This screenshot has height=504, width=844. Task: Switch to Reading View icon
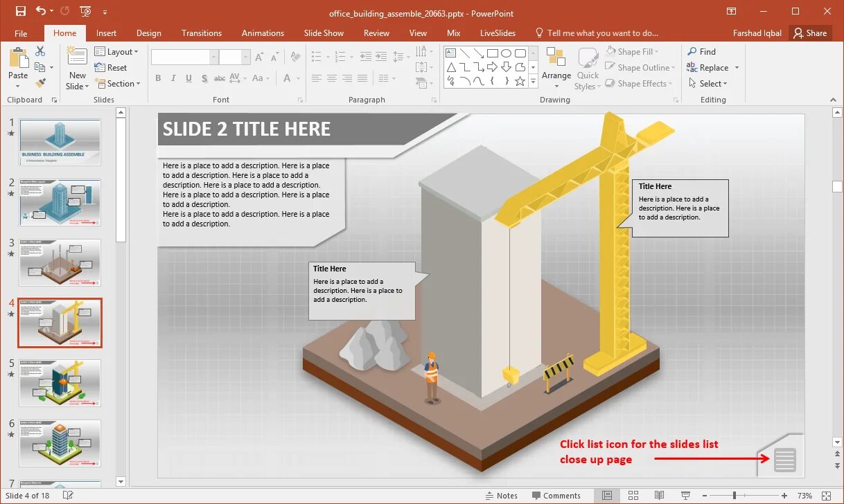[x=659, y=496]
